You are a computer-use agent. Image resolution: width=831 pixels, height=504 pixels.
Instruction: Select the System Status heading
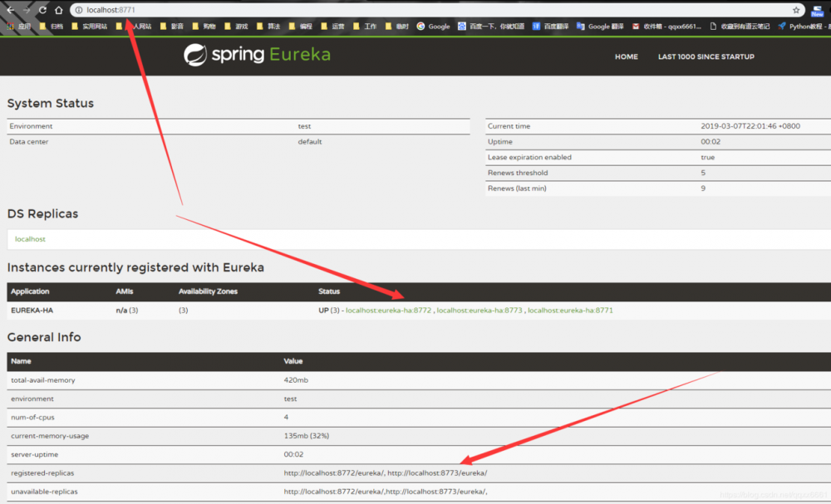click(51, 103)
